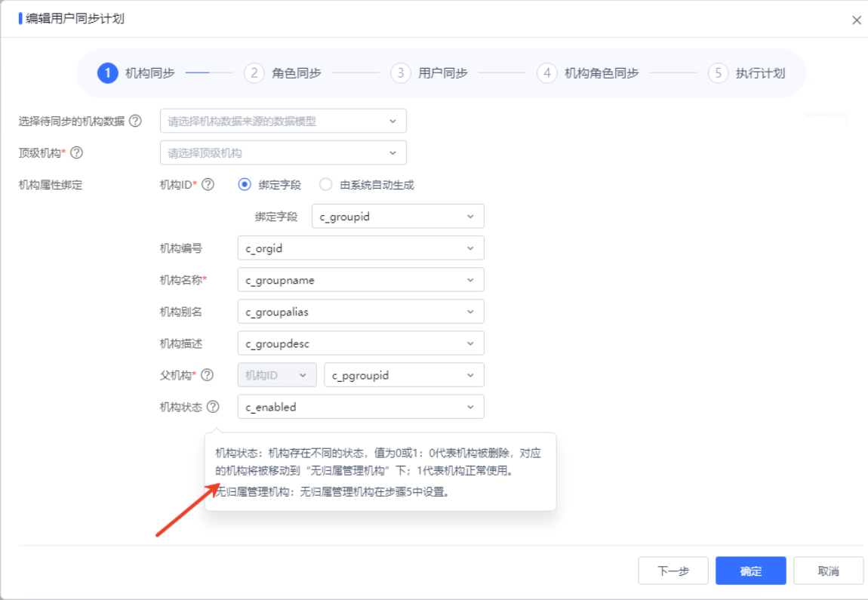Go to step 3 用户同步
This screenshot has width=868, height=600.
pyautogui.click(x=429, y=73)
